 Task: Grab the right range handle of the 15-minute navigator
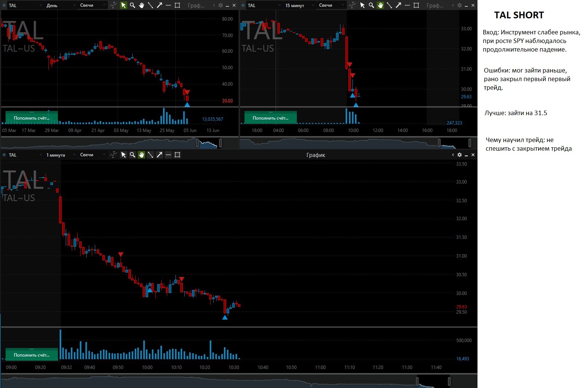470,143
